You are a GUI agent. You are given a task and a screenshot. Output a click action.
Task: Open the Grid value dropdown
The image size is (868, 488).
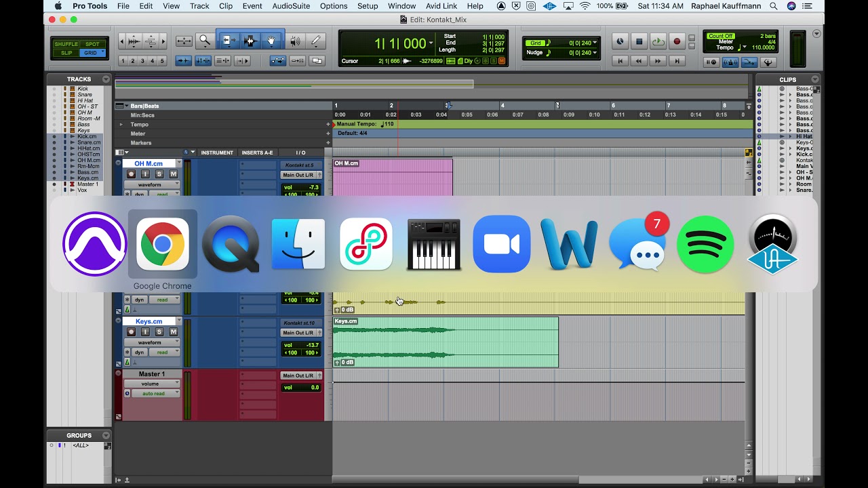click(595, 43)
